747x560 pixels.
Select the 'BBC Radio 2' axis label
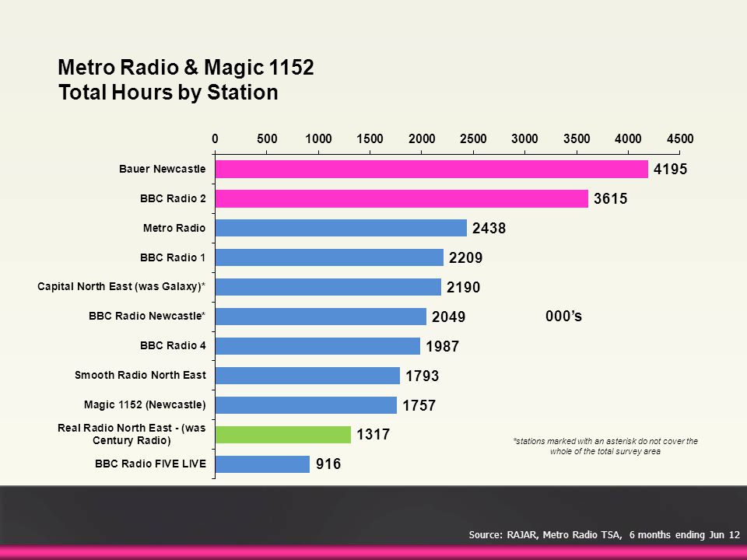click(173, 198)
